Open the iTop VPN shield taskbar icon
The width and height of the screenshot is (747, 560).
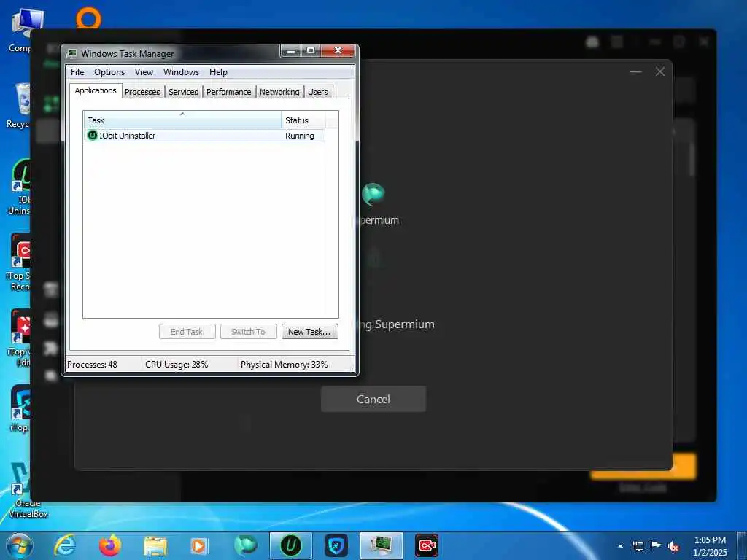[x=336, y=545]
